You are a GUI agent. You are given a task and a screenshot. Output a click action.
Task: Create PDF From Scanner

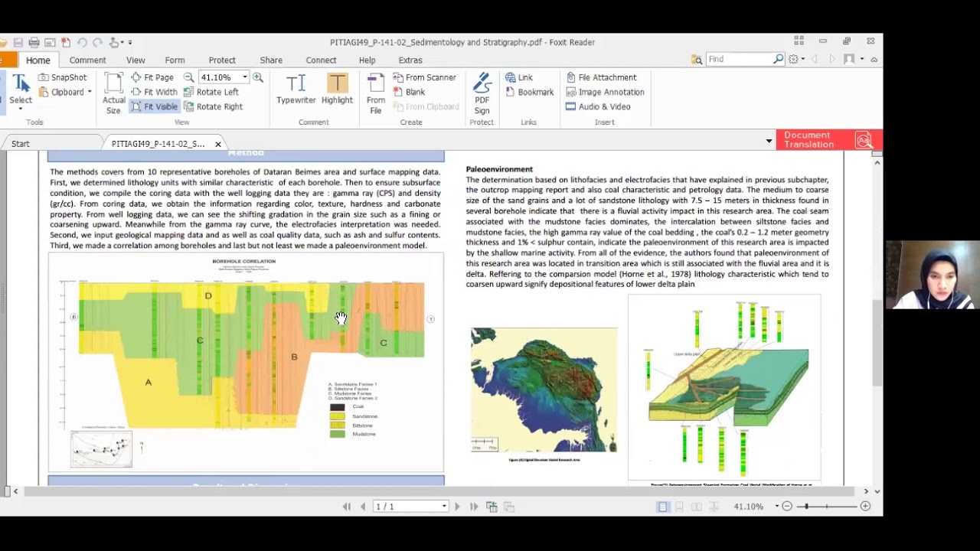click(x=424, y=77)
